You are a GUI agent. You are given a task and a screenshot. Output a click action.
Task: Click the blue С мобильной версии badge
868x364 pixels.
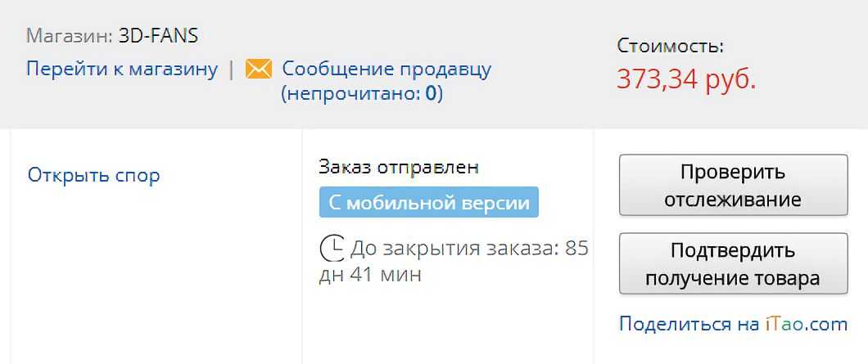point(429,203)
